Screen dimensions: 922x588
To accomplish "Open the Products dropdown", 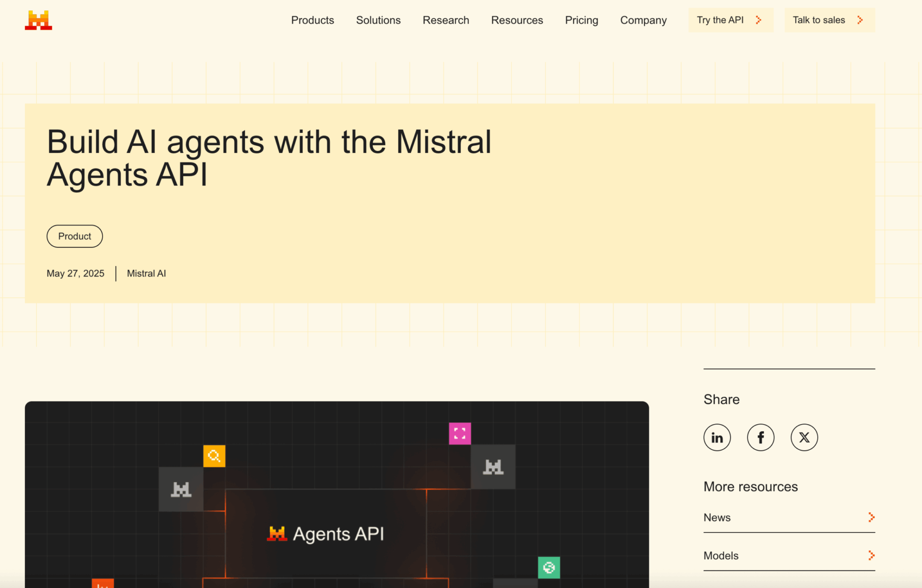I will point(312,20).
